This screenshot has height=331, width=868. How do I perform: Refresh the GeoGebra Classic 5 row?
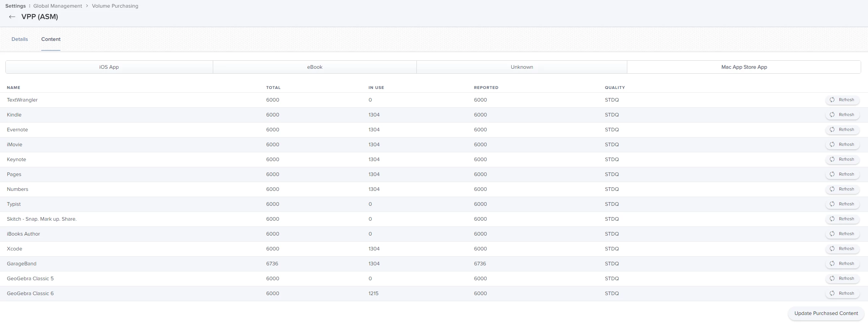[842, 278]
